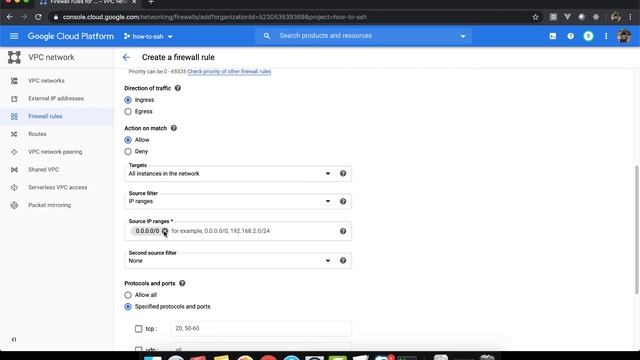Open Shared VPC in the sidebar
Viewport: 640px width, 360px height.
coord(44,170)
